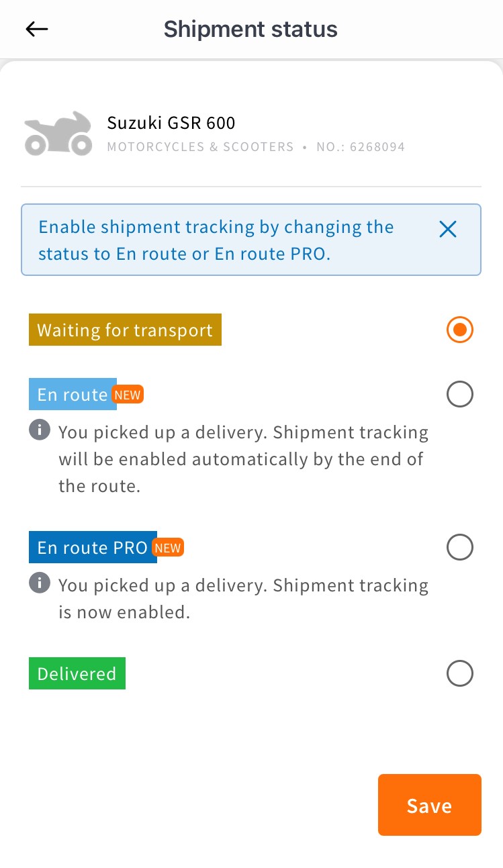Tap the NEW badge beside En route

(128, 395)
